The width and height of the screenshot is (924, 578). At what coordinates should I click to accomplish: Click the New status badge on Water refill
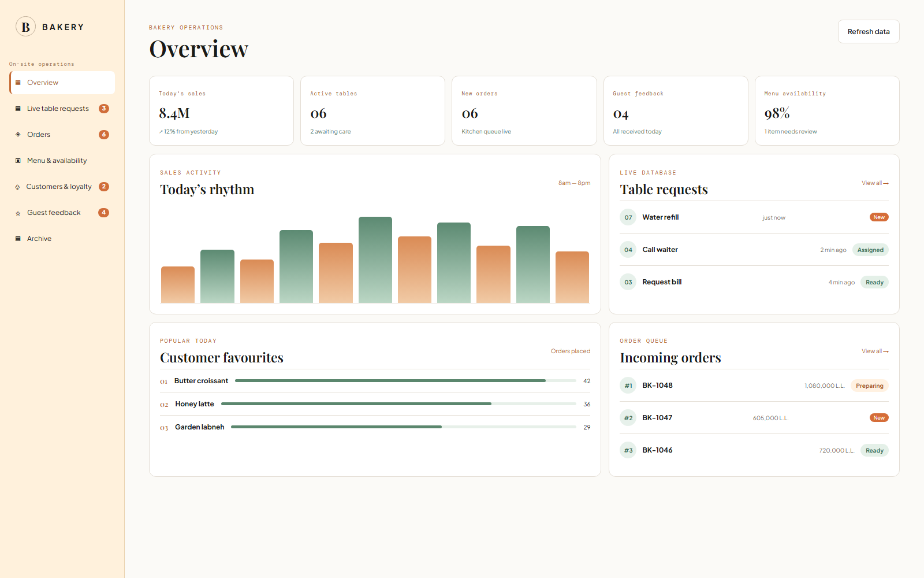click(879, 217)
